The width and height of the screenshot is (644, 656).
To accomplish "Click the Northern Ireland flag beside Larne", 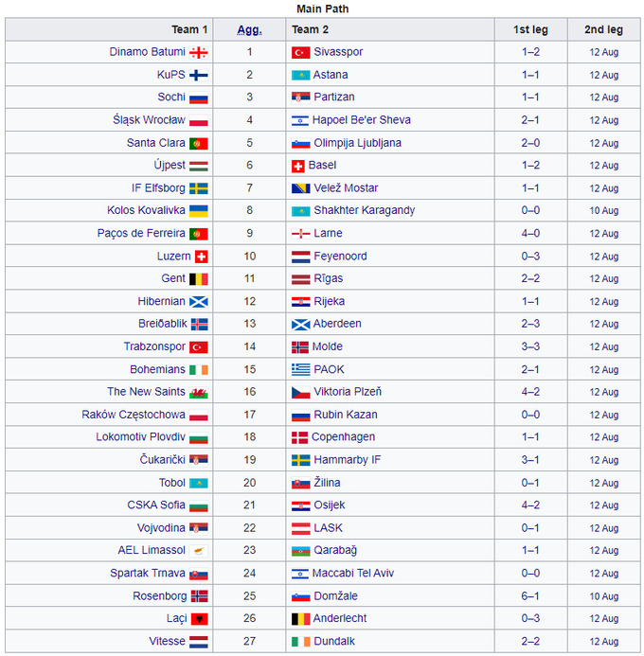I will (299, 234).
